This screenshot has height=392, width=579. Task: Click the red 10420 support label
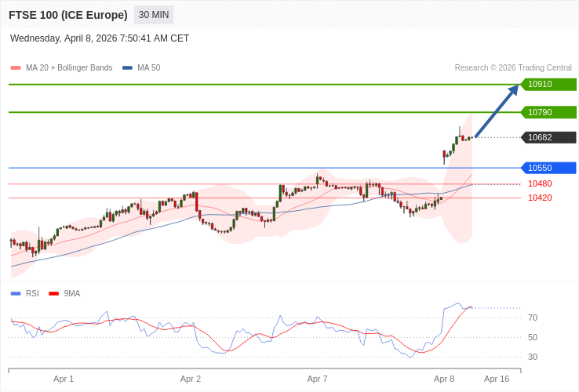pos(540,198)
